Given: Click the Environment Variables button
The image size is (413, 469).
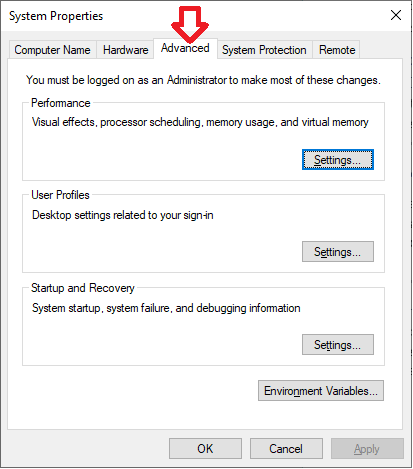Looking at the screenshot, I should tap(321, 391).
